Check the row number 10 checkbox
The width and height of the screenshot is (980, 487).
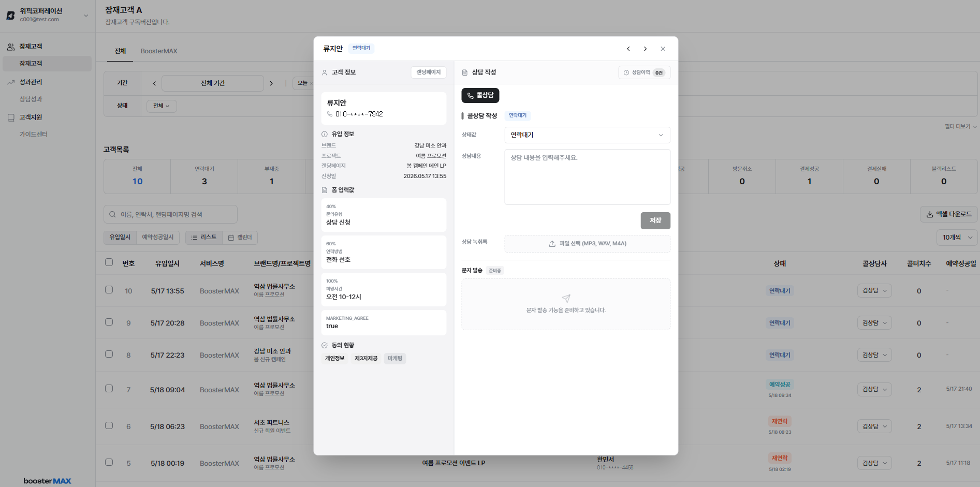tap(109, 290)
